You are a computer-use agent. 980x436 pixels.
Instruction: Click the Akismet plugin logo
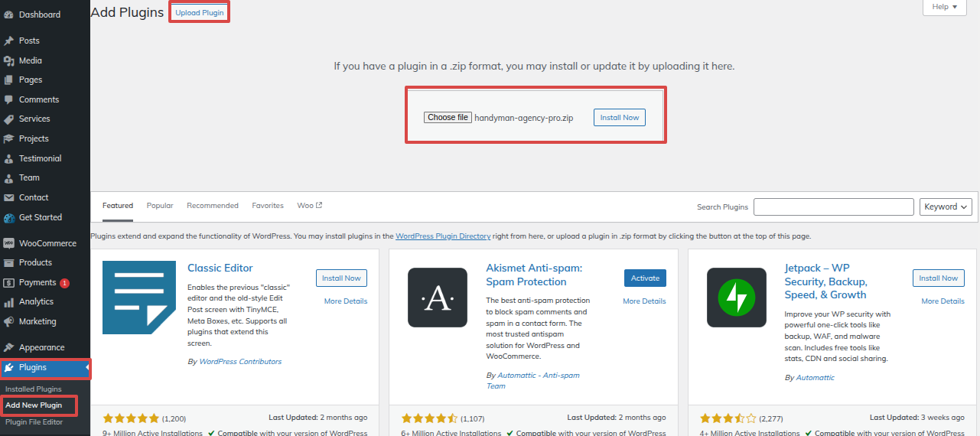pyautogui.click(x=438, y=298)
